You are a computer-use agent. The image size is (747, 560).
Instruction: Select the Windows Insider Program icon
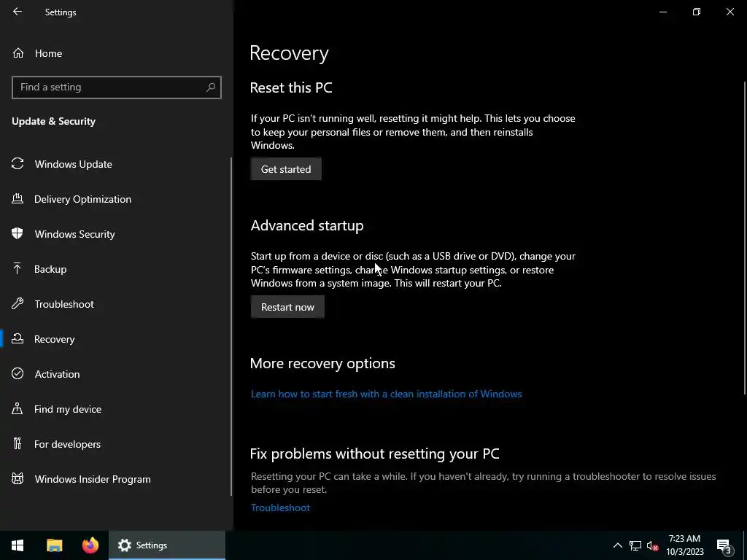18,479
